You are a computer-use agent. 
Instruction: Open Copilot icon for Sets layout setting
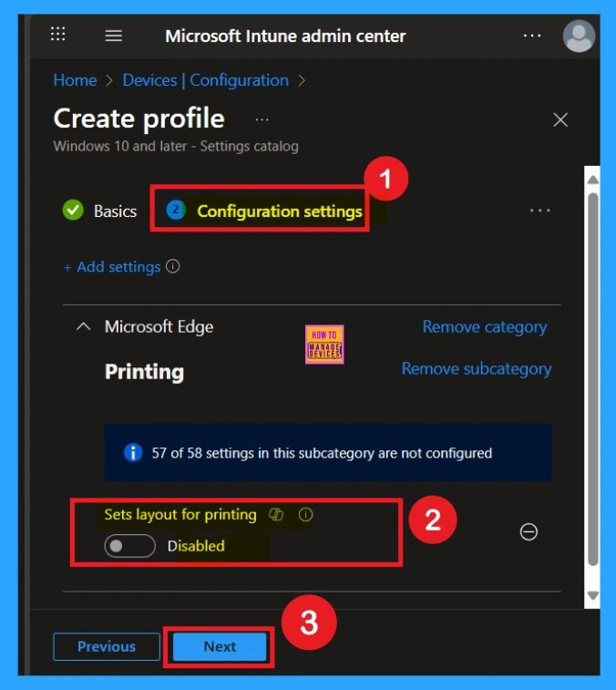(276, 514)
